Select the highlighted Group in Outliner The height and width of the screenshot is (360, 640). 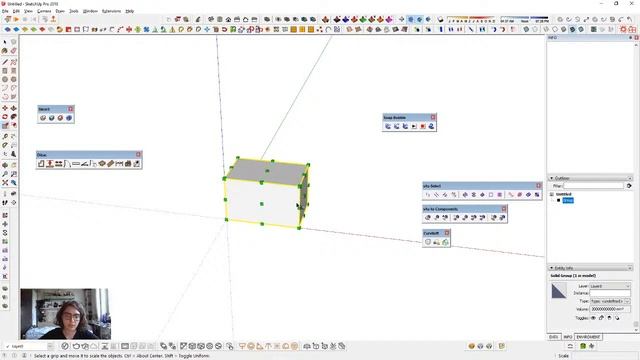(568, 200)
